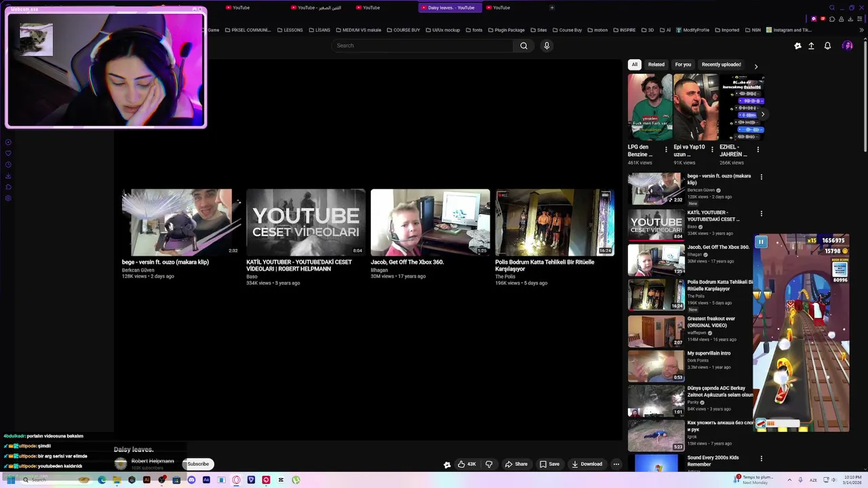Open YouTube account avatar menu
This screenshot has width=868, height=488.
click(x=848, y=45)
